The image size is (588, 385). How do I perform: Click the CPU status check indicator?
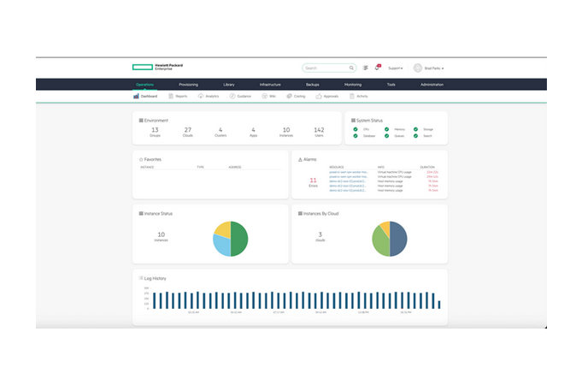click(x=356, y=129)
